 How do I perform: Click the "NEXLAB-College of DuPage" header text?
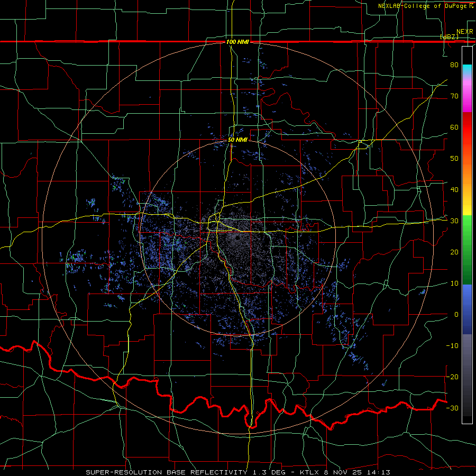[x=422, y=6]
